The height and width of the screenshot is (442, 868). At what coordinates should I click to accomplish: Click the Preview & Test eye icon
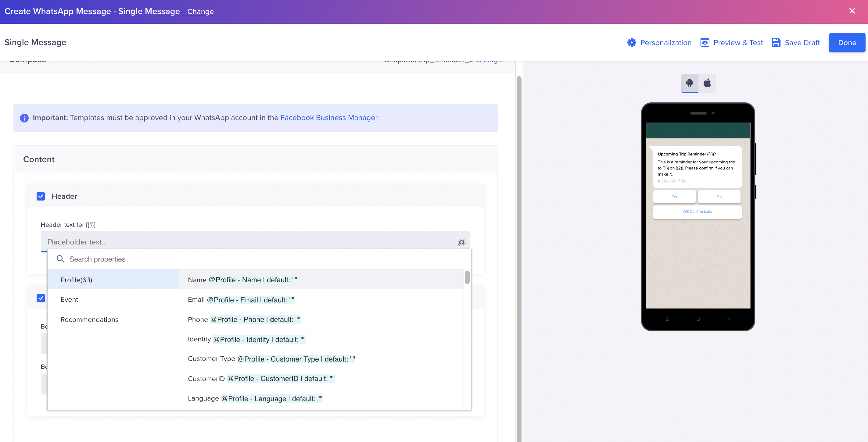705,43
